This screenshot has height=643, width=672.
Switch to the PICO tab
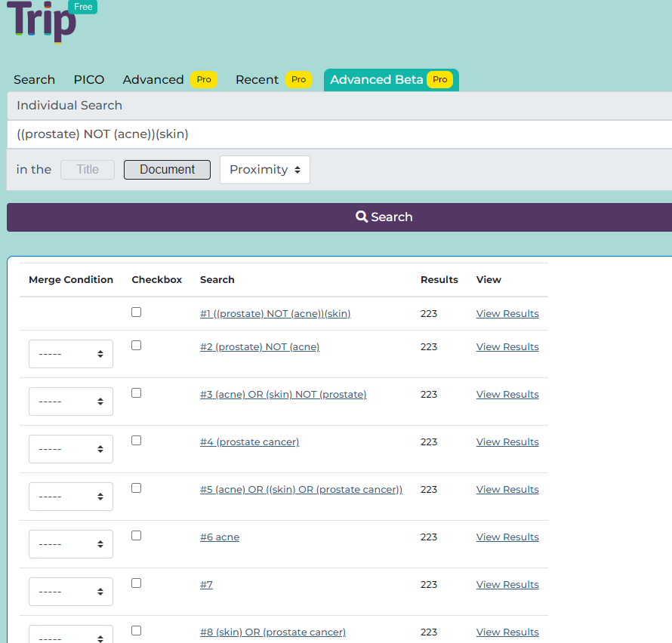(88, 79)
